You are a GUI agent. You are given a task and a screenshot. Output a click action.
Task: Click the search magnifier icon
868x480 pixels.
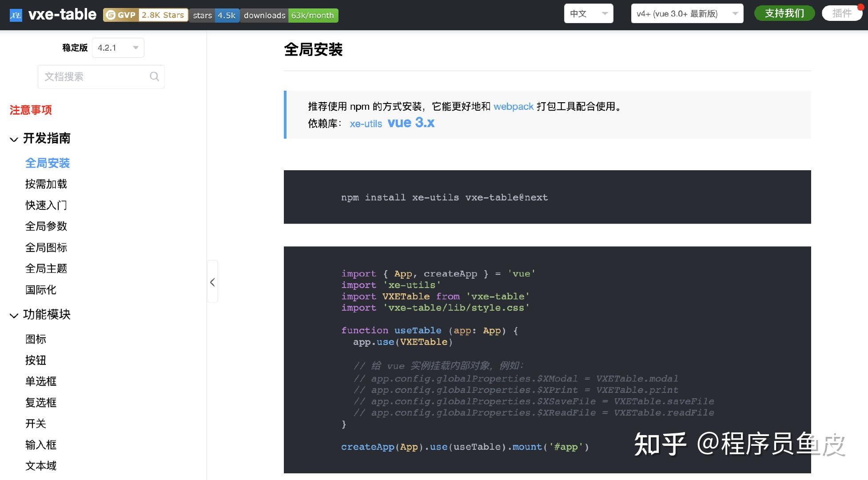pyautogui.click(x=154, y=76)
